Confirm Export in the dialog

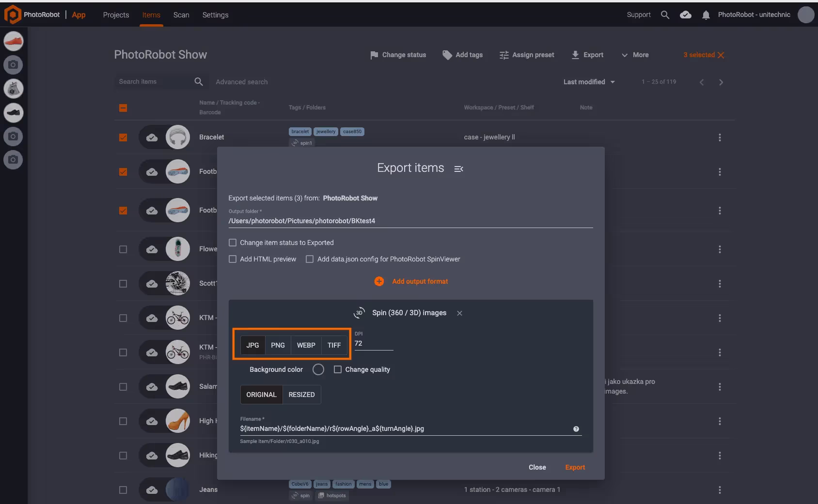pos(575,467)
